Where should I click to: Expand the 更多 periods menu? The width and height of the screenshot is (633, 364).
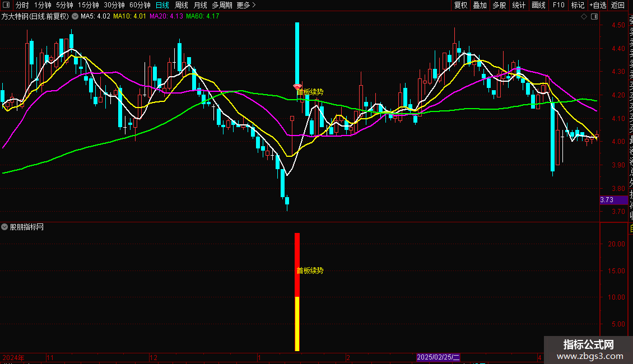coord(246,5)
